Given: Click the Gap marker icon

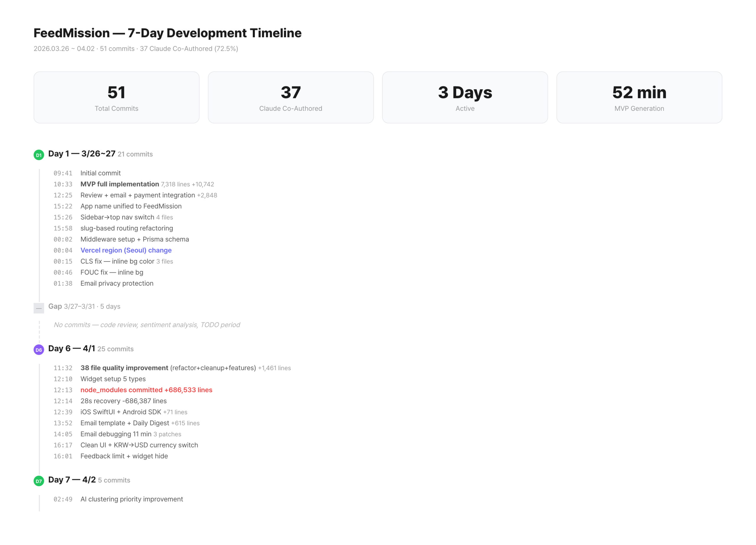Looking at the screenshot, I should (39, 308).
